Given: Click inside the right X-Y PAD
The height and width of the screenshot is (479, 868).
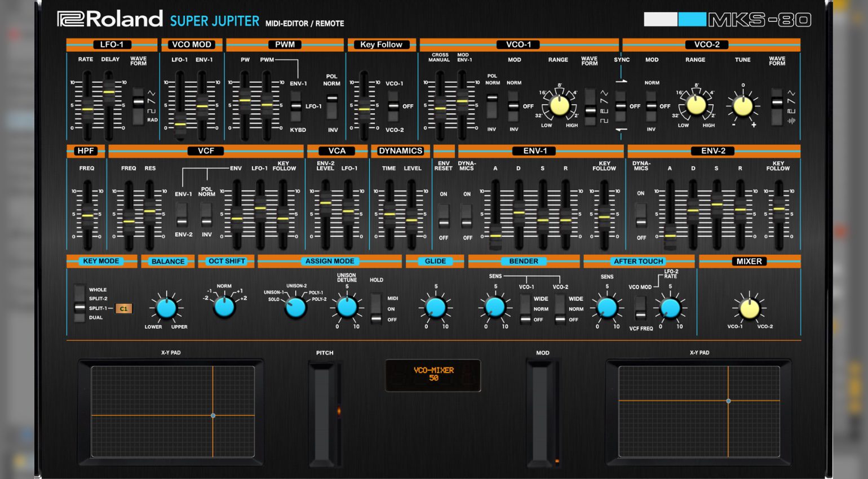Looking at the screenshot, I should [699, 411].
